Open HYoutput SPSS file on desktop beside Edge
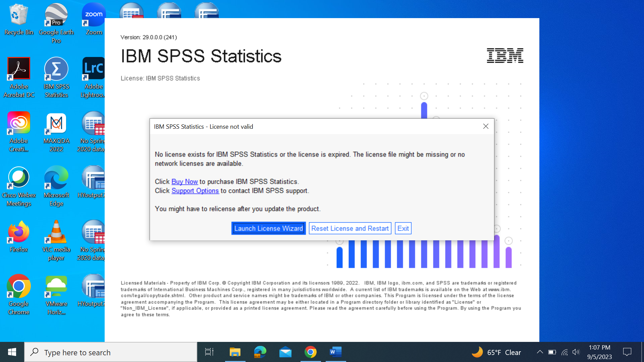The width and height of the screenshot is (644, 362). pyautogui.click(x=92, y=182)
